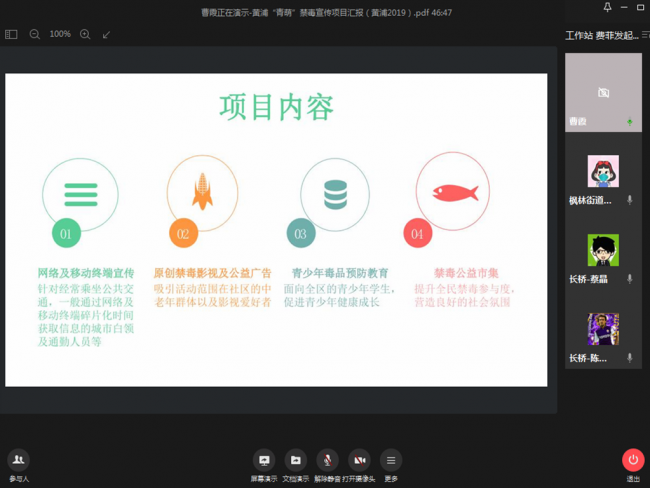Toggle the sidebar layout icon in toolbar
The image size is (650, 488).
pos(11,34)
